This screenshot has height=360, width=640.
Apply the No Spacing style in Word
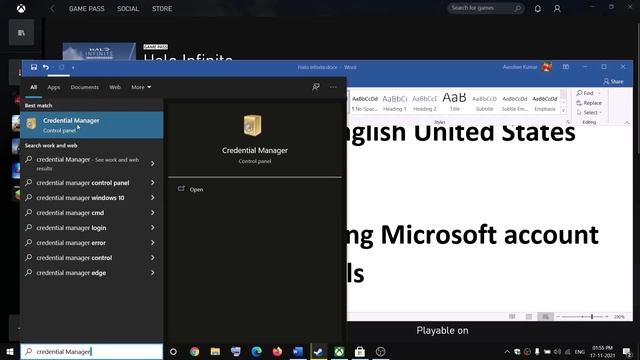[x=365, y=103]
